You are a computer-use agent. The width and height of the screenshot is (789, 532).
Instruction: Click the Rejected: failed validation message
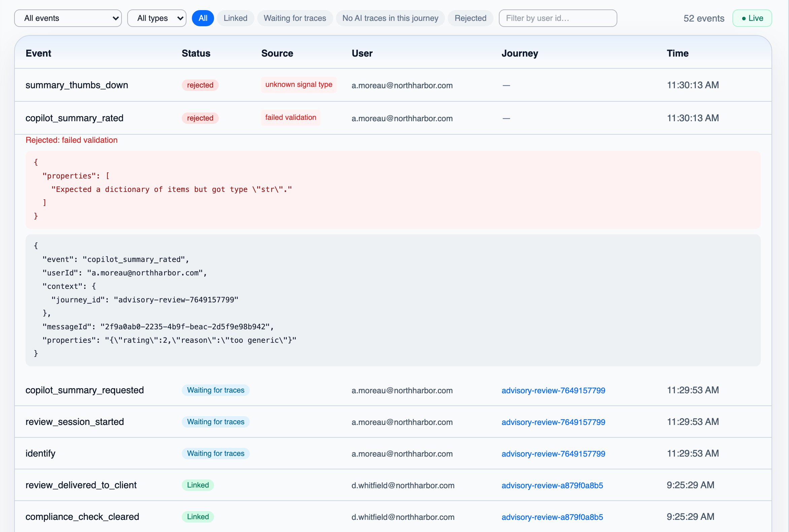point(72,140)
